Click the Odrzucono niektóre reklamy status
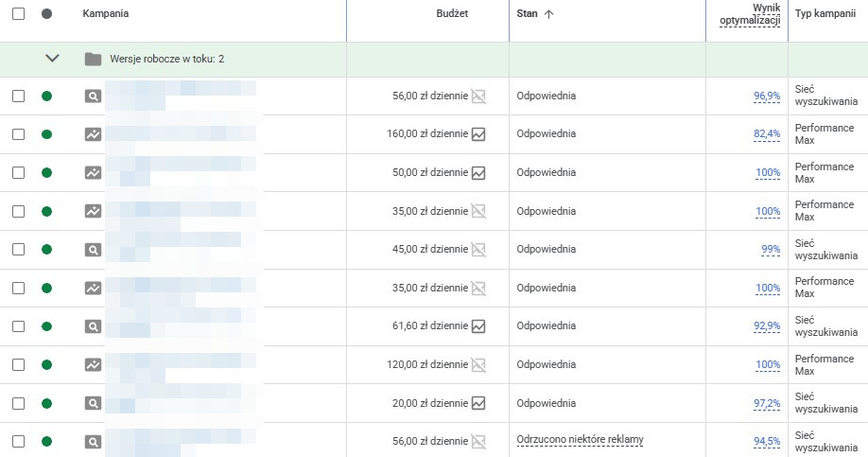The height and width of the screenshot is (457, 868). (x=581, y=441)
